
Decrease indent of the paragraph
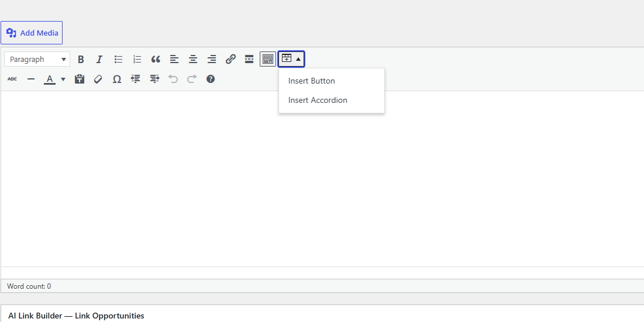tap(135, 79)
